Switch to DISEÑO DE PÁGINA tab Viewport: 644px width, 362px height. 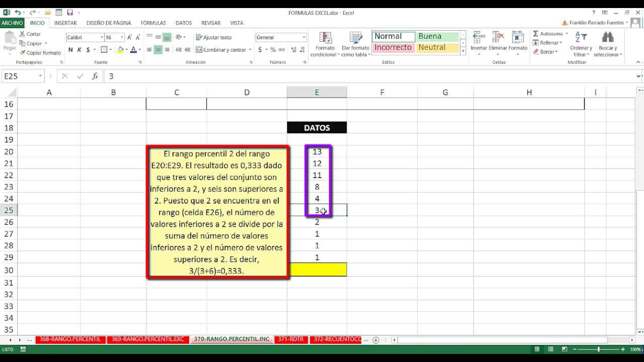click(109, 23)
